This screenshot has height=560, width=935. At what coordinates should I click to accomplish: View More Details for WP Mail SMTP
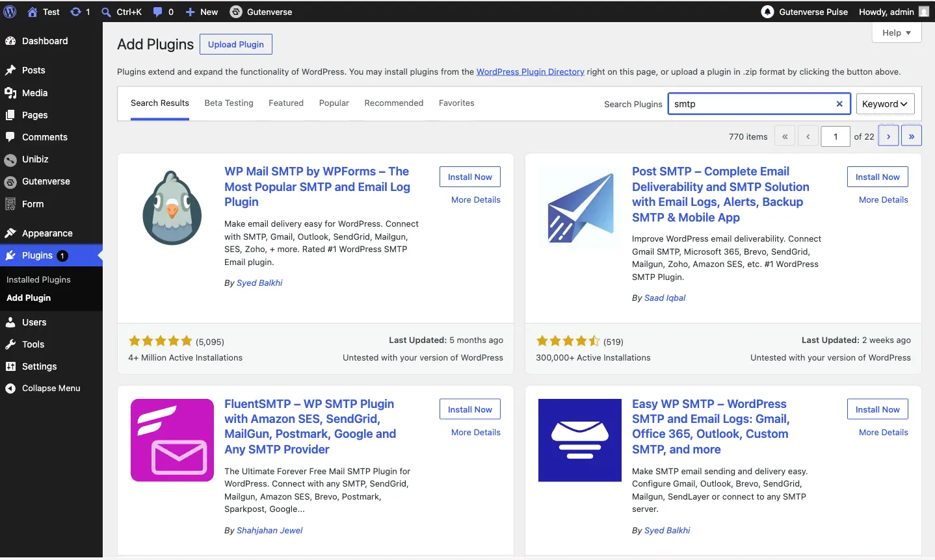tap(476, 200)
